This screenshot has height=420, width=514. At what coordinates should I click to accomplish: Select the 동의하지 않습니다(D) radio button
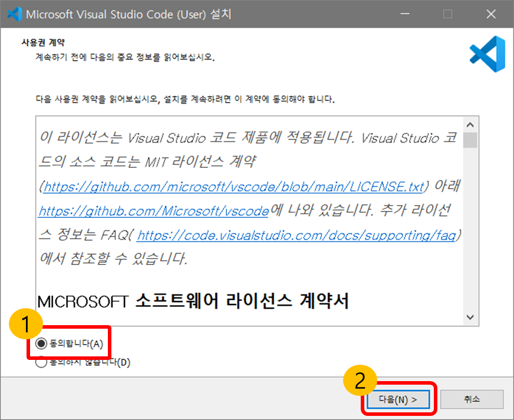click(x=41, y=362)
